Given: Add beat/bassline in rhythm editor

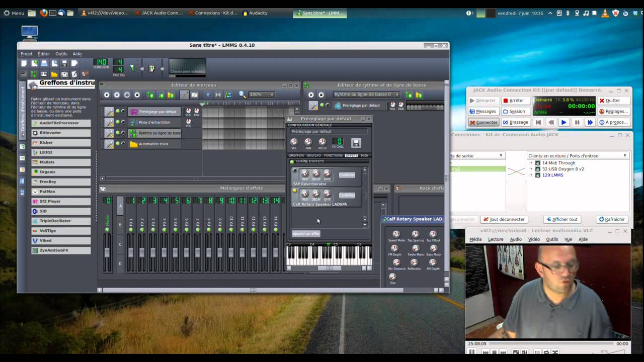Looking at the screenshot, I should click(x=409, y=95).
